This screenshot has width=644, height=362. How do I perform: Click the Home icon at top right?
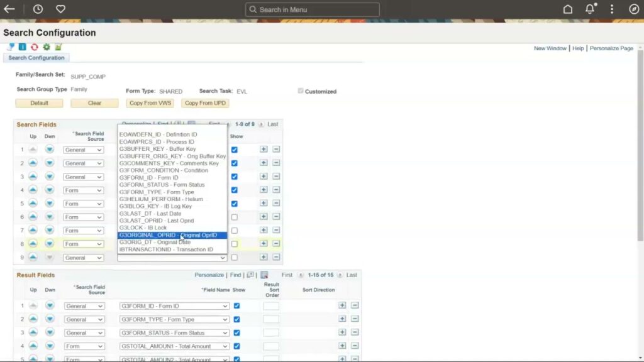[567, 9]
